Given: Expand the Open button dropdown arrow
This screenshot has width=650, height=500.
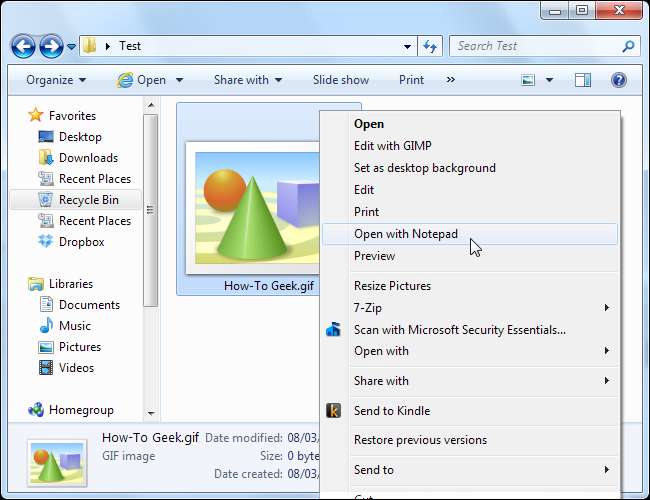Looking at the screenshot, I should coord(179,80).
